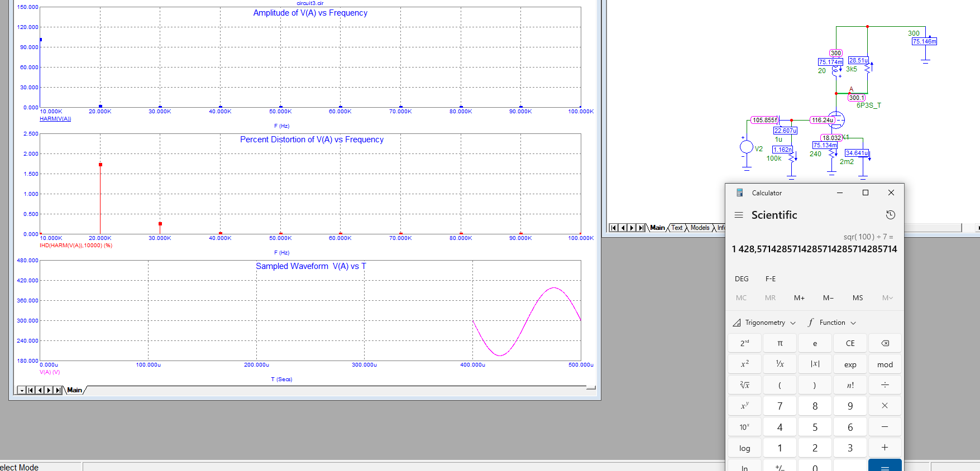The height and width of the screenshot is (471, 980).
Task: Click the MS memory store button
Action: tap(858, 298)
